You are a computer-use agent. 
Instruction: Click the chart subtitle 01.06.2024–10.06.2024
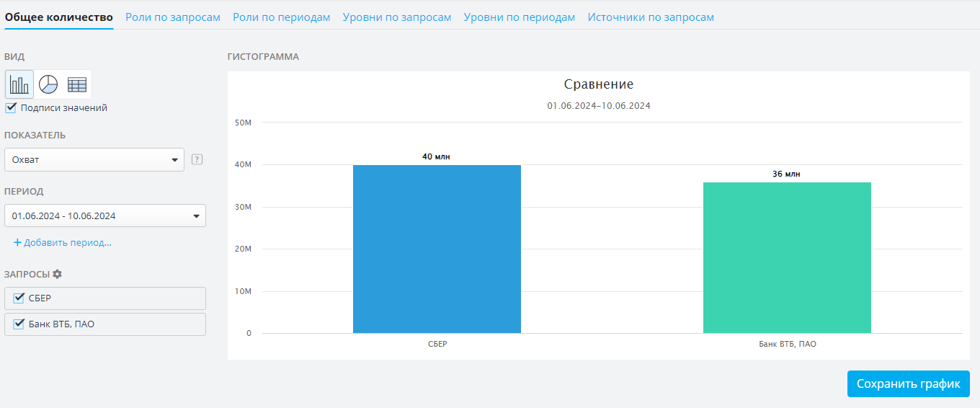tap(599, 105)
